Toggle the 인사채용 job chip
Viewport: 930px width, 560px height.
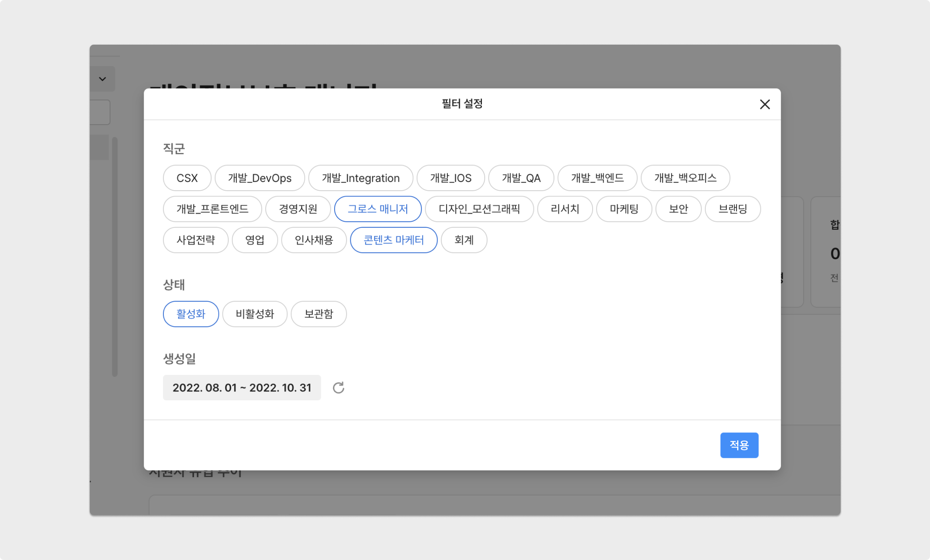tap(314, 240)
